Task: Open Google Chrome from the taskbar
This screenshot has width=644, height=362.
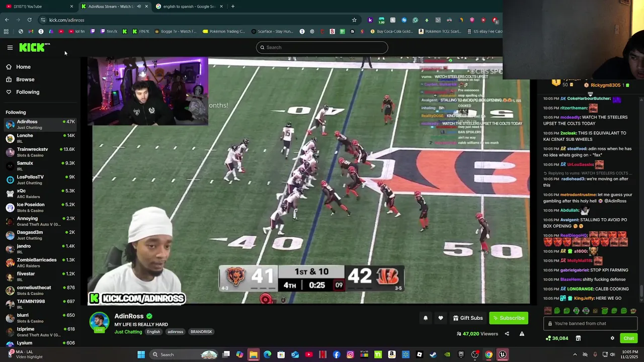Action: point(489,354)
